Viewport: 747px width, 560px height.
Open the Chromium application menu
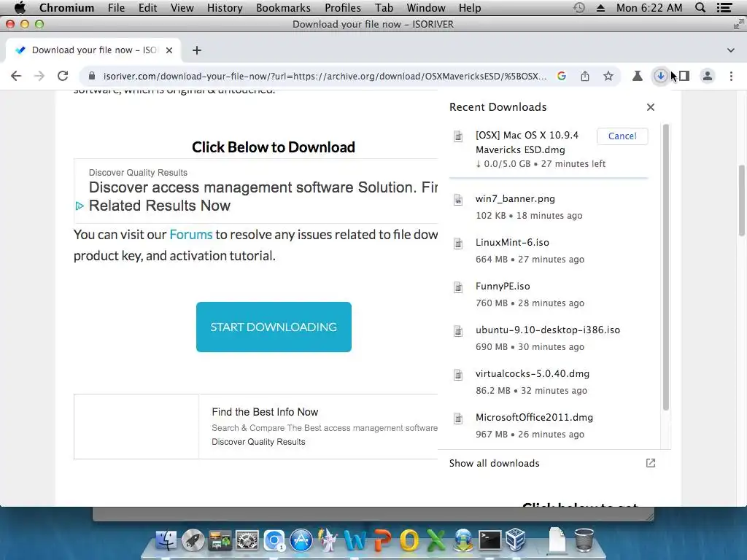pyautogui.click(x=66, y=8)
